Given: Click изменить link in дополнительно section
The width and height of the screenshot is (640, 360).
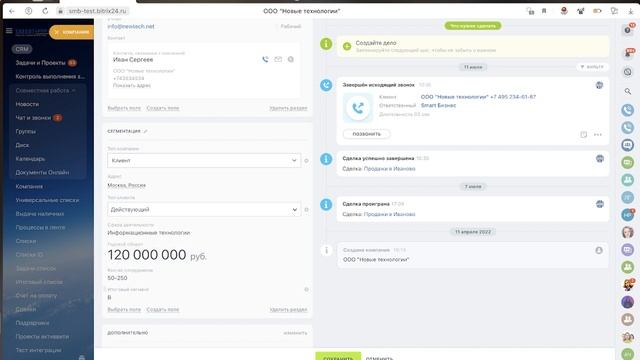Looking at the screenshot, I should click(x=295, y=333).
